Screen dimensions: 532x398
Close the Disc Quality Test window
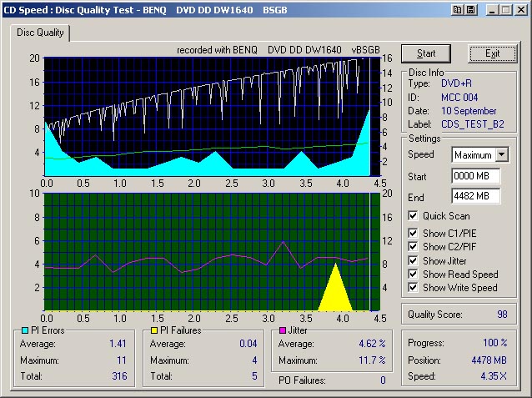coord(520,10)
